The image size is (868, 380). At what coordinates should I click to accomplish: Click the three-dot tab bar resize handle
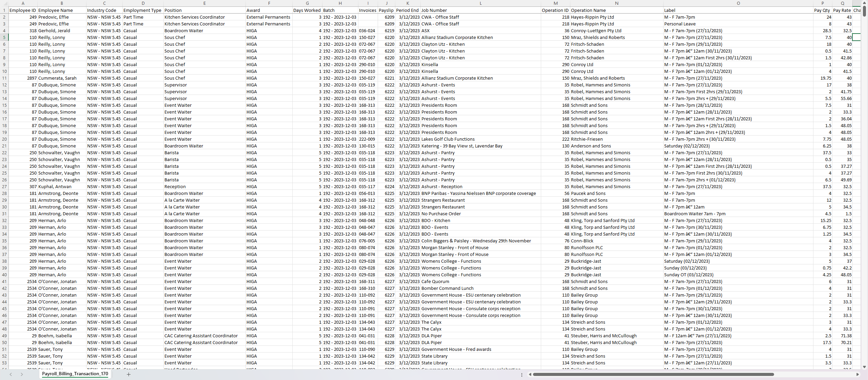click(521, 374)
